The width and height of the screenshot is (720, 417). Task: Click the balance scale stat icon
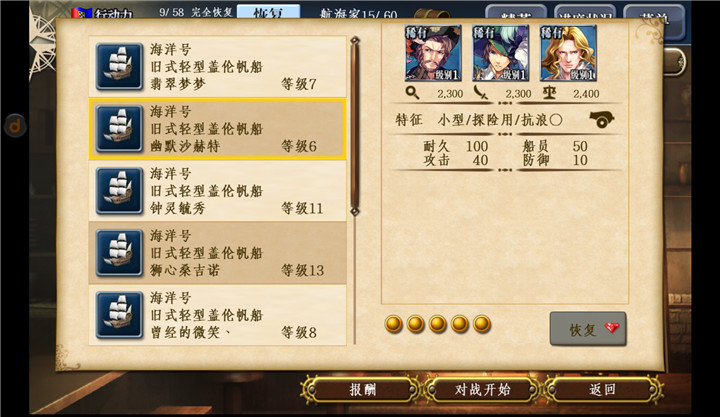[x=549, y=93]
